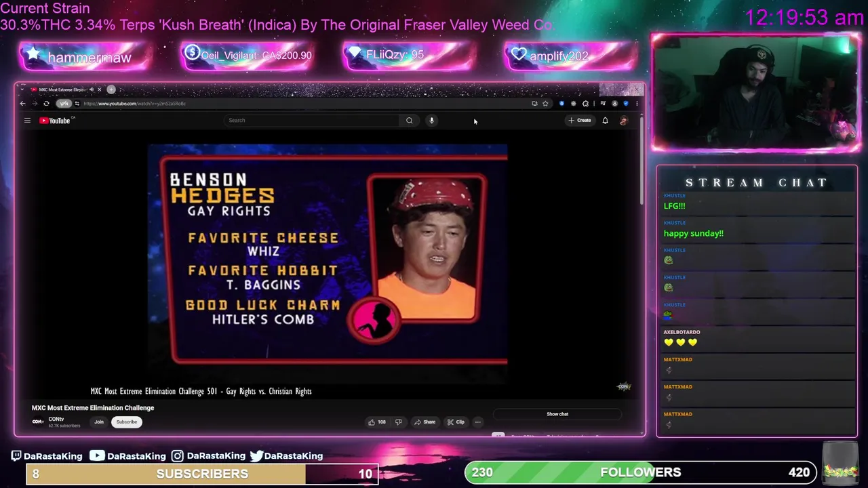Share the MXC video
Viewport: 868px width, 488px height.
tap(425, 422)
